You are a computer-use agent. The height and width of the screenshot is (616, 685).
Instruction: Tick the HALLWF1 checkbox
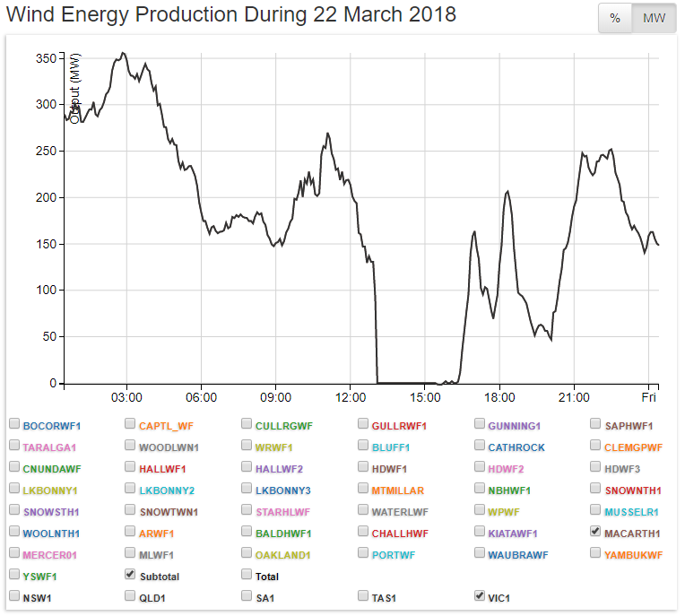pos(130,467)
